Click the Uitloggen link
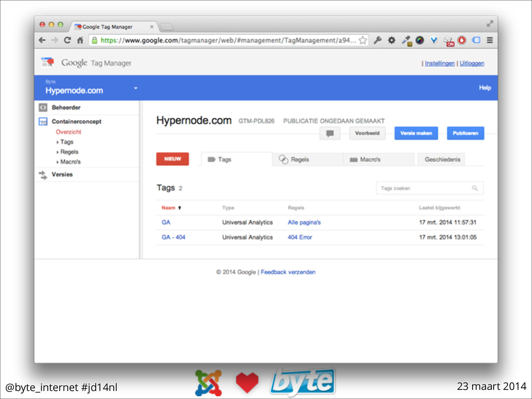 coord(472,63)
